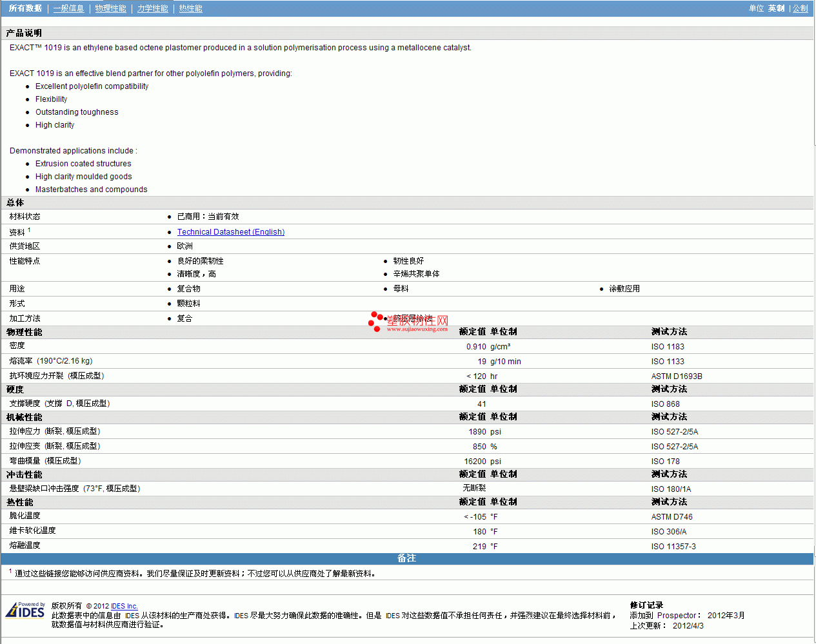Screen dimensions: 816x644
Task: Click the ASTM D1693B test method
Action: point(677,376)
